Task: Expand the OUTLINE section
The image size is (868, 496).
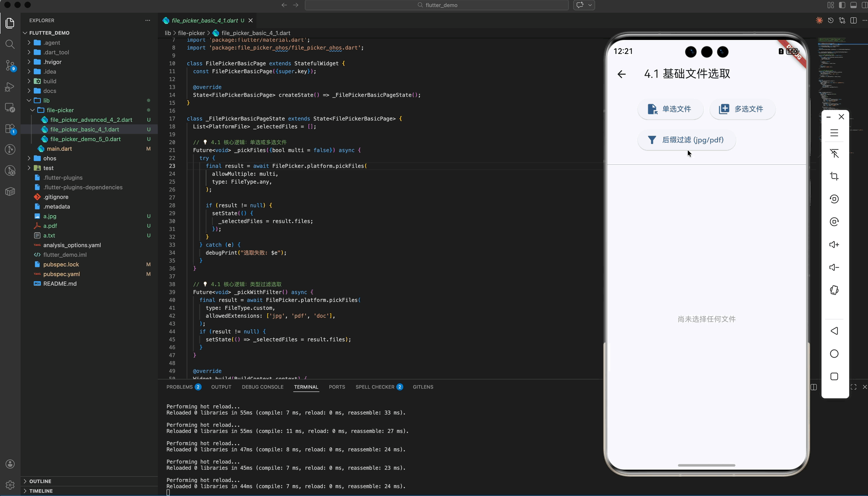Action: click(40, 481)
